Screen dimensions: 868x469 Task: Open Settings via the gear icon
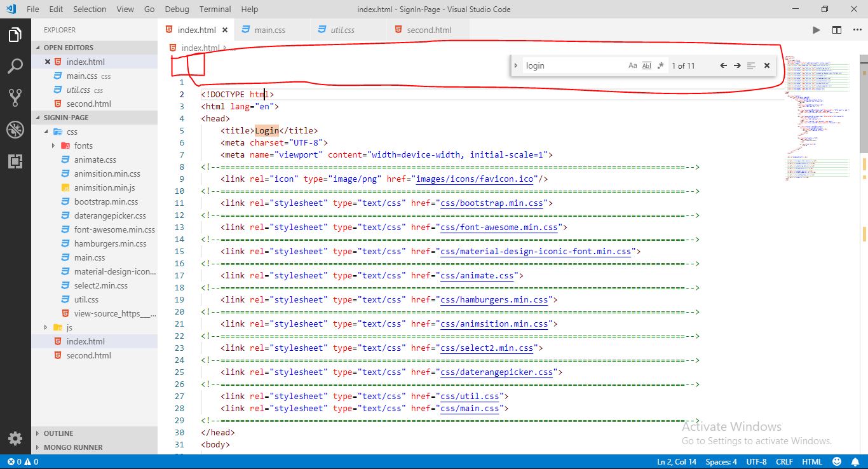[15, 438]
